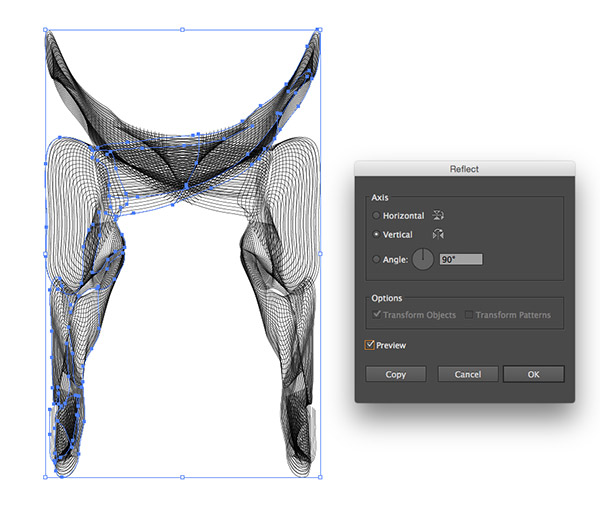Click the horizontal reflection axis icon
Image resolution: width=600 pixels, height=511 pixels.
click(438, 215)
